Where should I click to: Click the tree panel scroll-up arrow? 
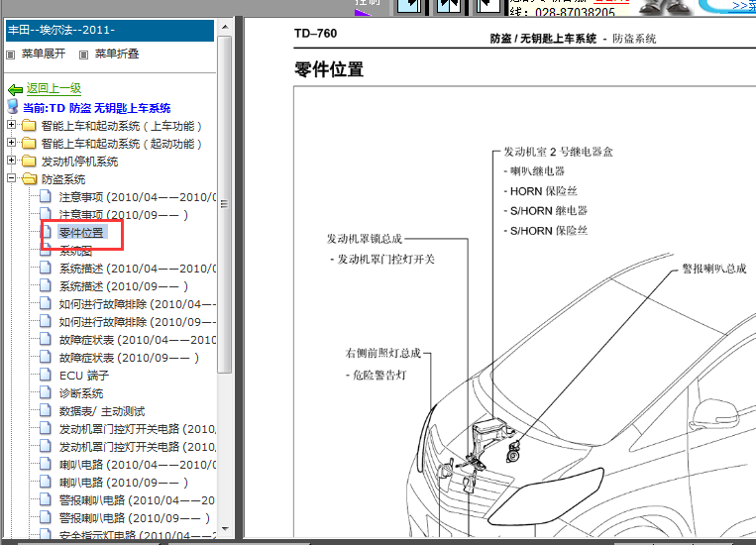click(x=225, y=27)
